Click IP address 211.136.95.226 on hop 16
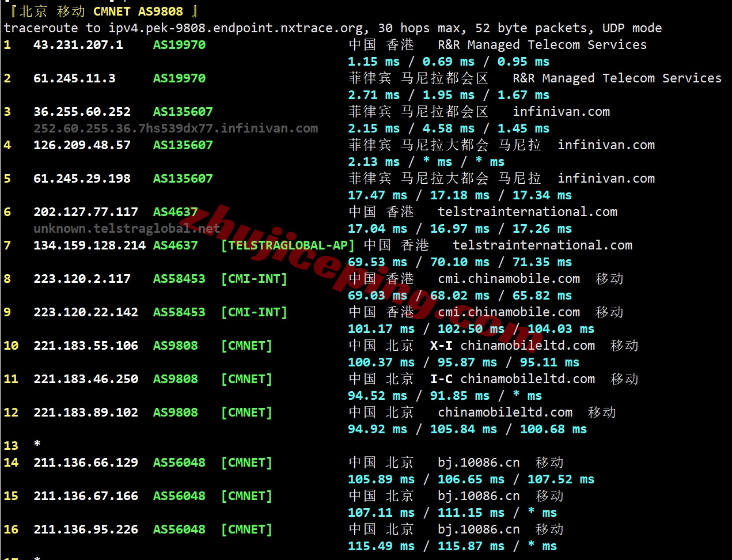Screen dimensions: 732x560 85,529
